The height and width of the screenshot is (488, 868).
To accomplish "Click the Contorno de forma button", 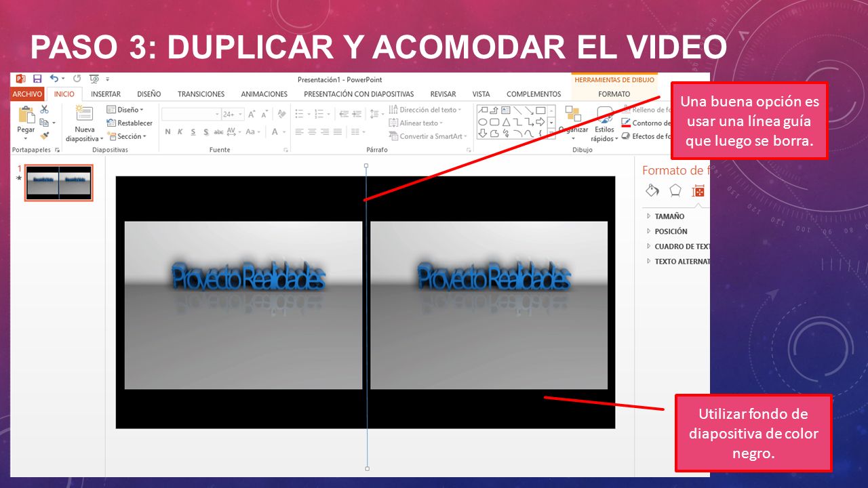I will coord(646,123).
